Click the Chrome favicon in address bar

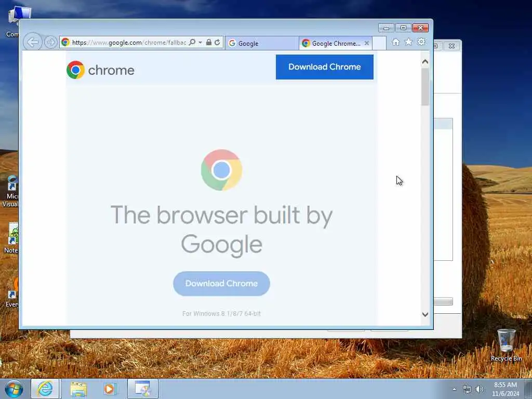65,42
